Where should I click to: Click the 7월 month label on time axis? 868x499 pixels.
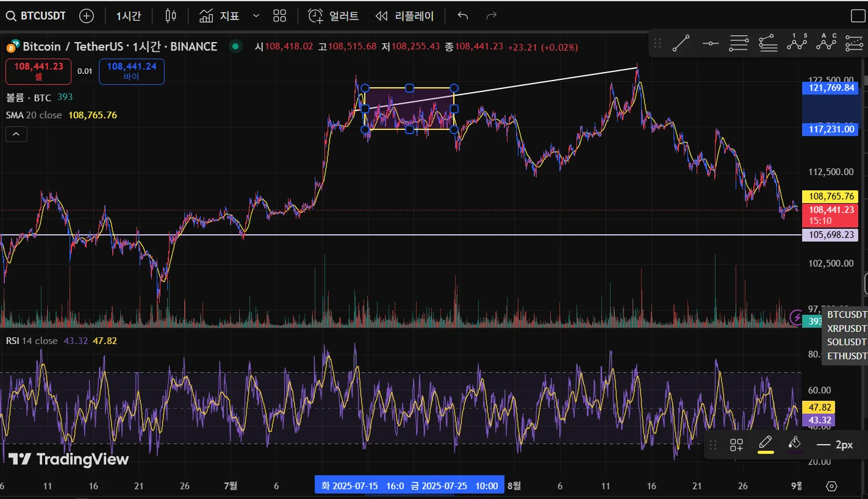click(x=231, y=486)
